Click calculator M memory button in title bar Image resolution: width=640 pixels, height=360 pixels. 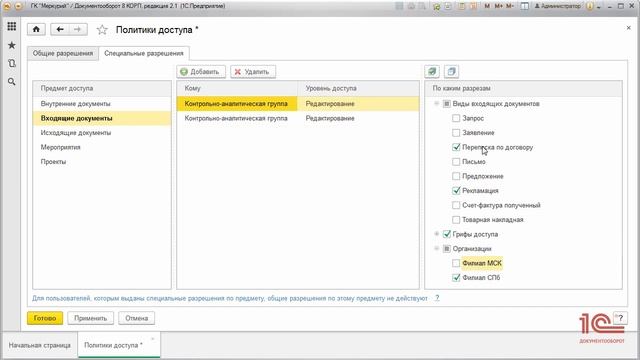click(x=487, y=6)
